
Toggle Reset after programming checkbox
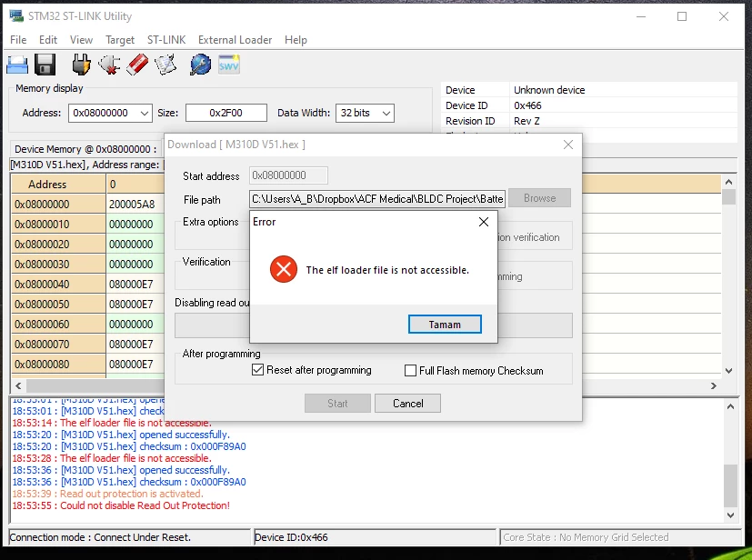pos(257,370)
